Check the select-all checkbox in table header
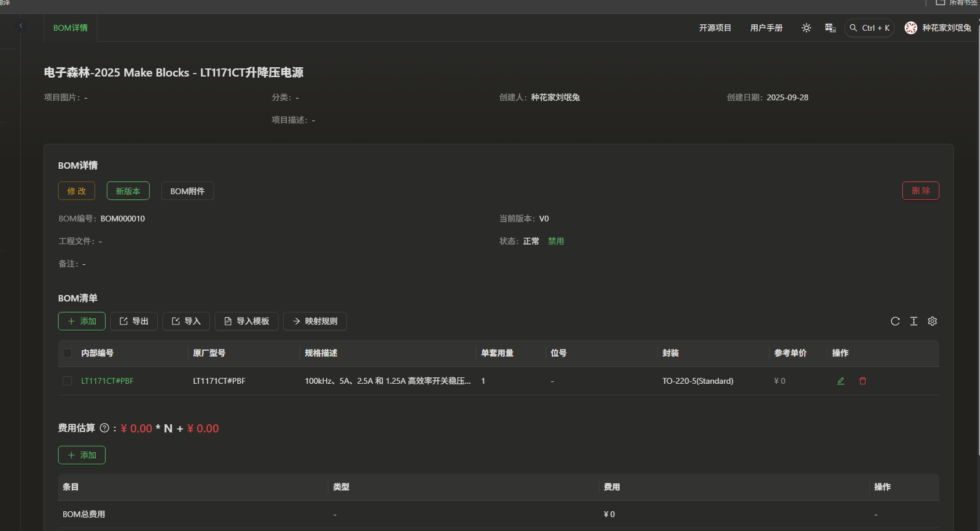 pos(67,353)
